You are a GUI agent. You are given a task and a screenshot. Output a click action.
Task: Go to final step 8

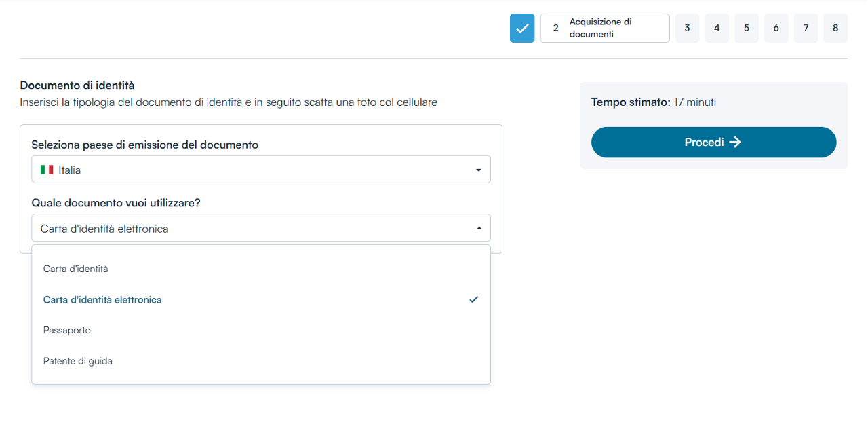835,29
